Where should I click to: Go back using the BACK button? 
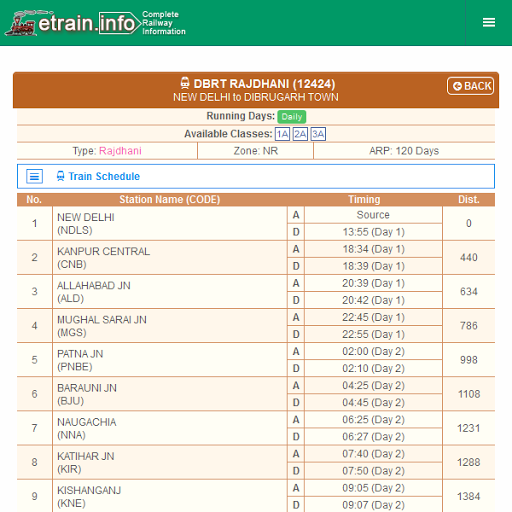[x=470, y=86]
